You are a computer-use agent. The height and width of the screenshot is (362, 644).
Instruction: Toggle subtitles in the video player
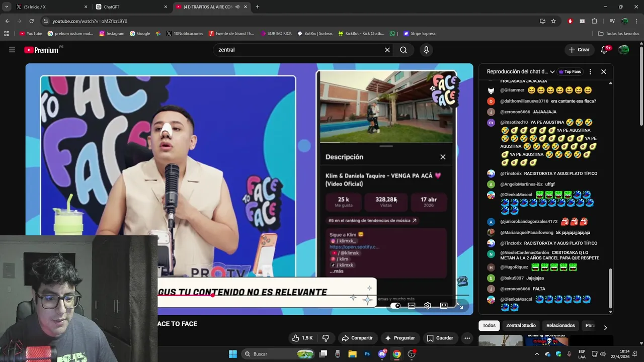point(412,305)
